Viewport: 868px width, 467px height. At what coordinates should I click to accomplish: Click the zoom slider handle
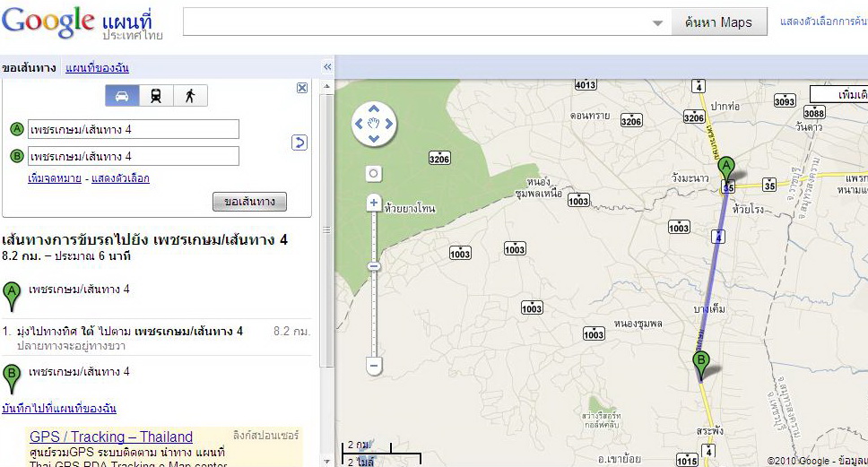(374, 266)
